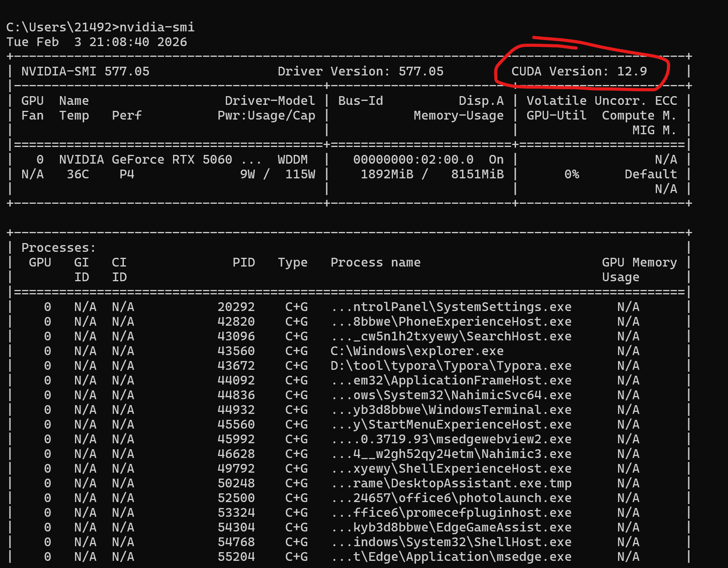Click PID 55204

coord(236,557)
